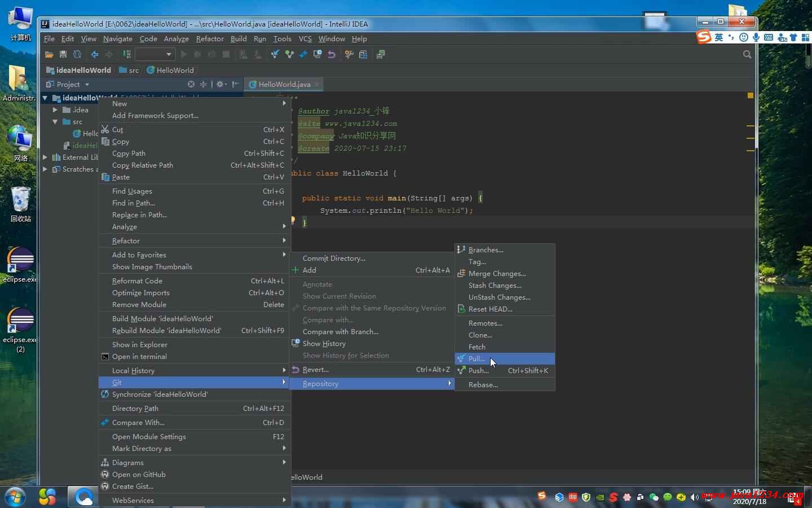This screenshot has width=812, height=508.
Task: Click the Windows Start button
Action: click(15, 497)
